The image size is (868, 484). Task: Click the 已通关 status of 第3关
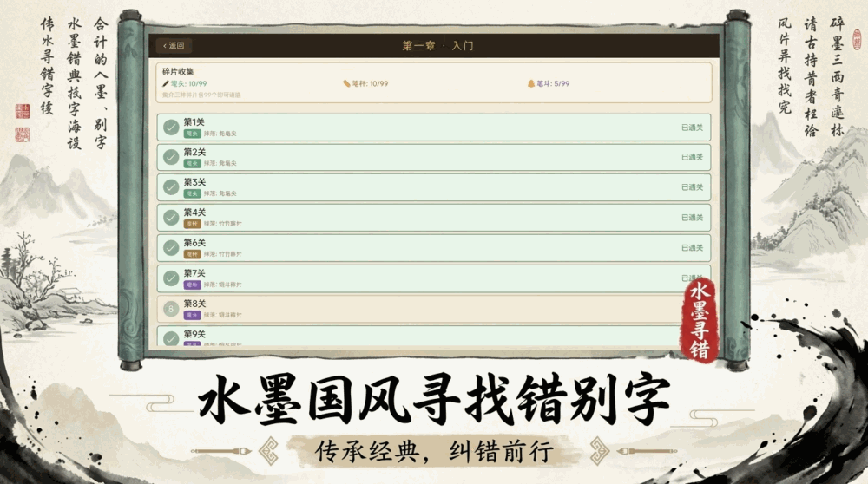(692, 187)
